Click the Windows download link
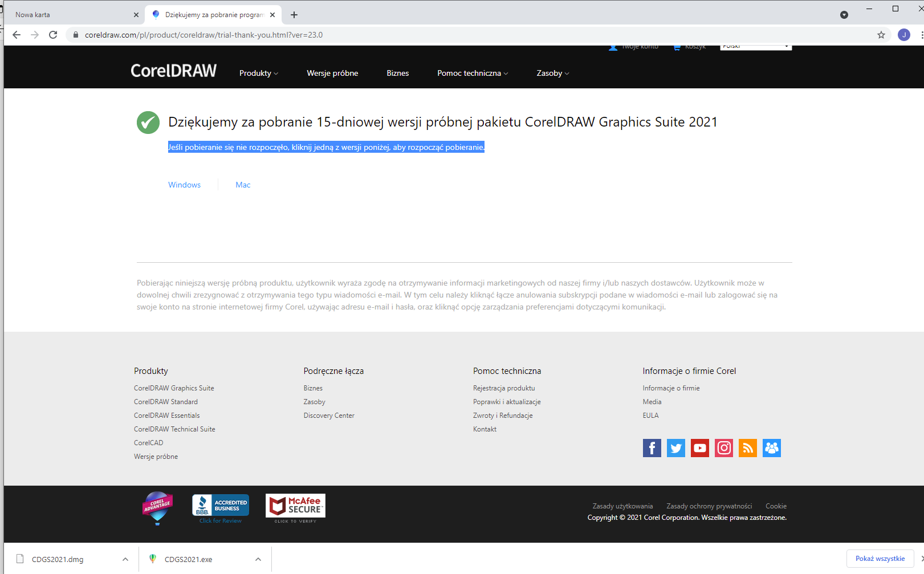The height and width of the screenshot is (574, 924). [184, 185]
